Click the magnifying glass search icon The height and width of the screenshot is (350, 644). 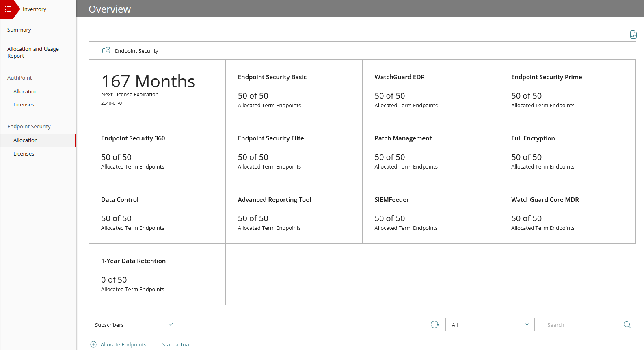(627, 324)
